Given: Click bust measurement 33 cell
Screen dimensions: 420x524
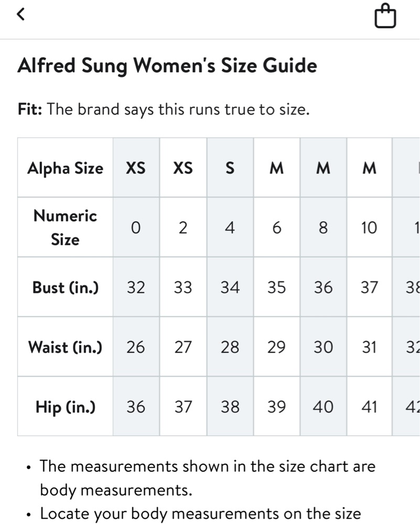Looking at the screenshot, I should coord(183,287).
